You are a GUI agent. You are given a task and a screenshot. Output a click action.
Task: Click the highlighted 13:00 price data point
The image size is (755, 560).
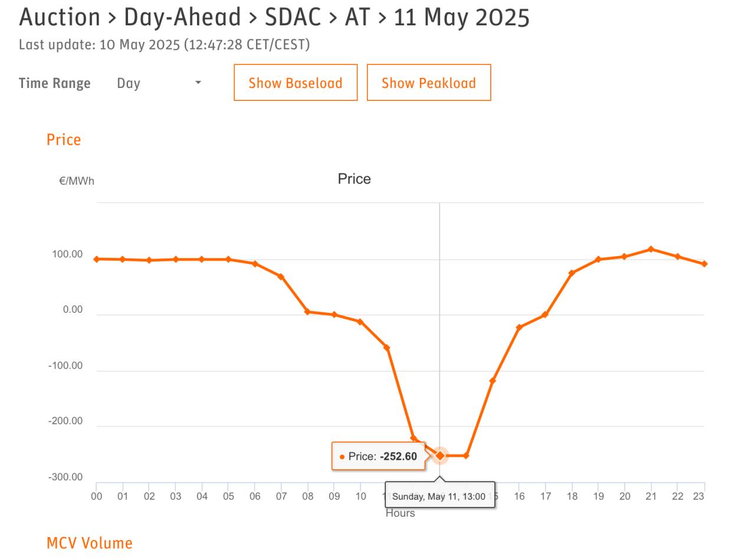[x=440, y=456]
